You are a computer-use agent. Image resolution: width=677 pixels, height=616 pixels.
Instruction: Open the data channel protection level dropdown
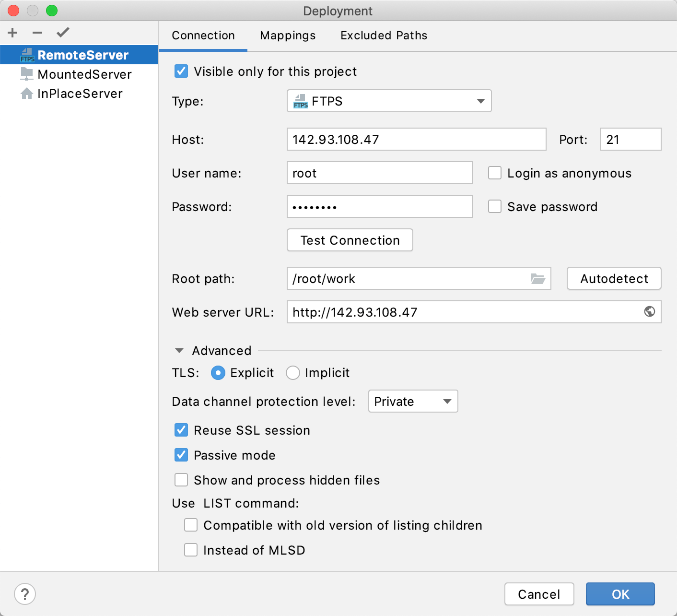412,401
